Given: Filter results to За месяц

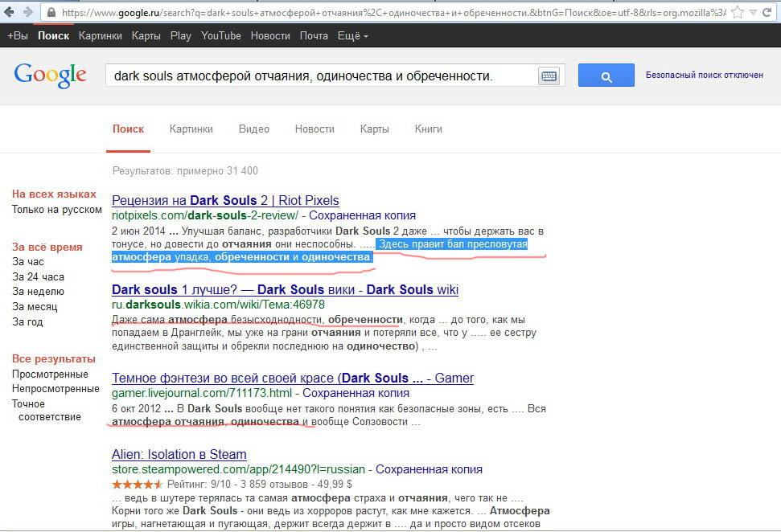Looking at the screenshot, I should pyautogui.click(x=35, y=306).
